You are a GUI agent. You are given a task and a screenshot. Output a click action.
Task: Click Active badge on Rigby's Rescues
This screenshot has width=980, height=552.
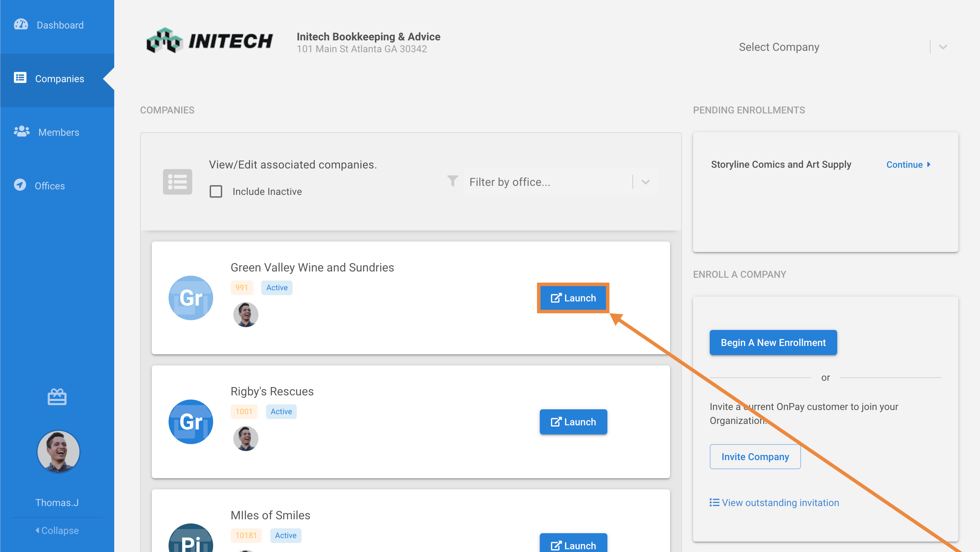281,412
